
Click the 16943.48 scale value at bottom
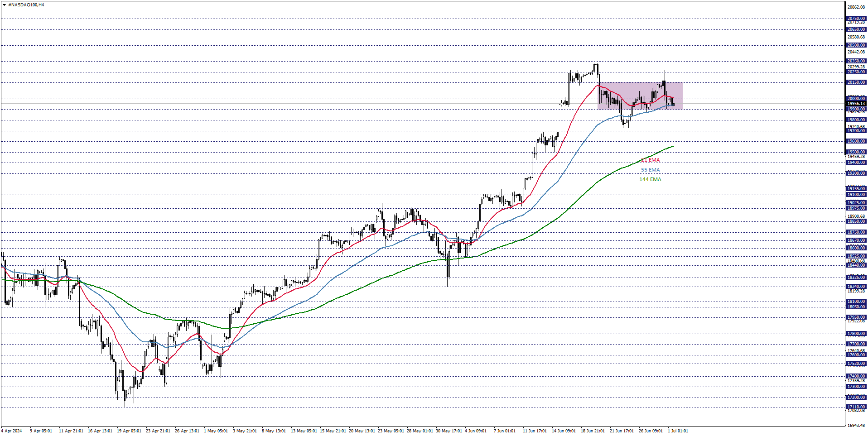[856, 426]
